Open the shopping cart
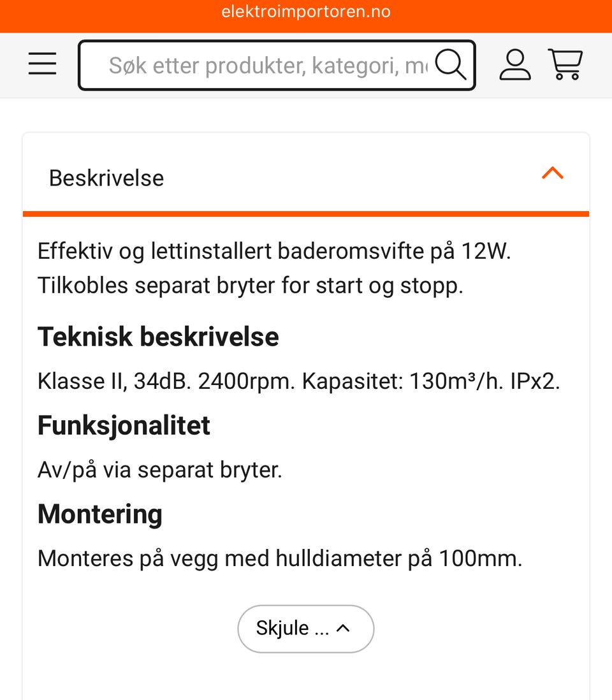Viewport: 612px width, 700px height. pyautogui.click(x=565, y=64)
